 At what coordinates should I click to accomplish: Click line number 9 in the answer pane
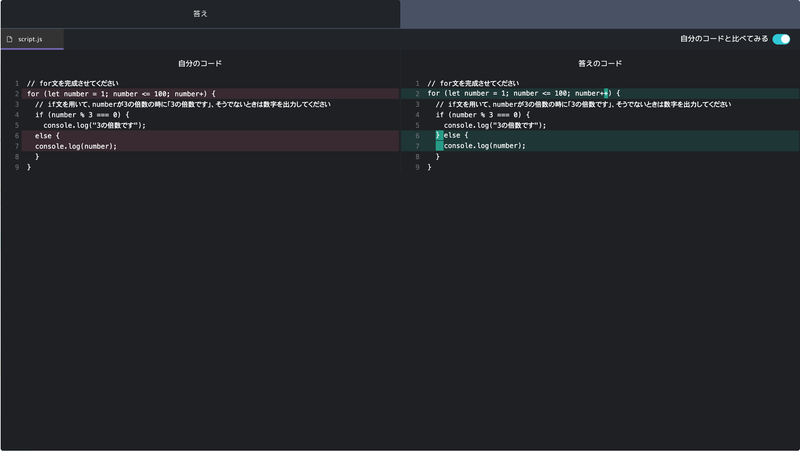[x=417, y=167]
